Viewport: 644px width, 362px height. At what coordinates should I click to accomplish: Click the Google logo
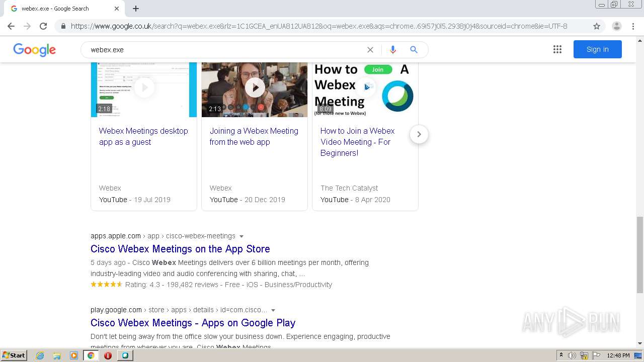pyautogui.click(x=34, y=49)
